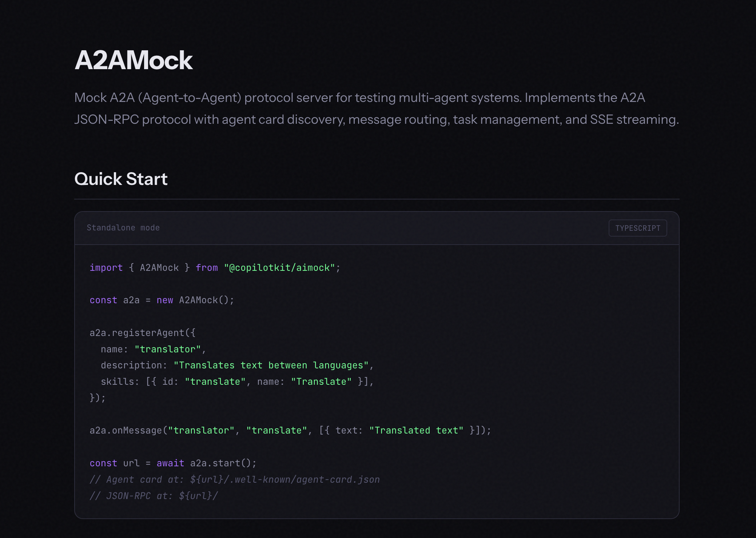The image size is (756, 538).
Task: Click the await keyword in code
Action: (170, 463)
